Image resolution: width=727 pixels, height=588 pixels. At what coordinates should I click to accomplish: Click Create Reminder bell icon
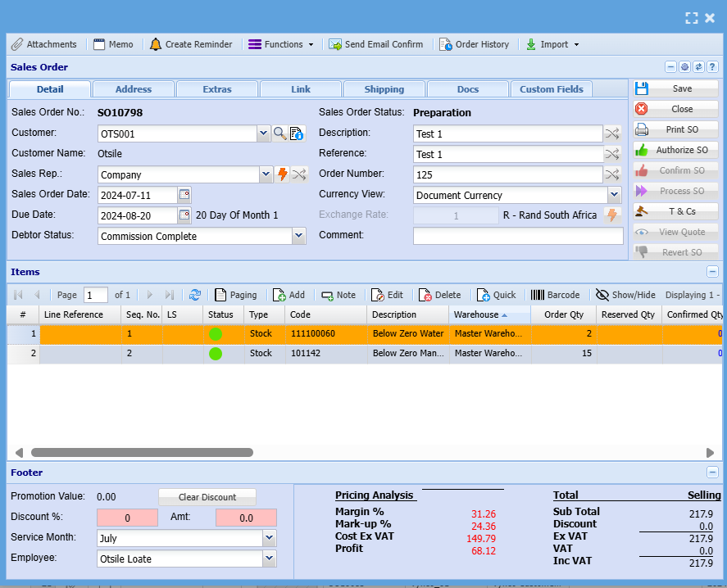tap(156, 44)
